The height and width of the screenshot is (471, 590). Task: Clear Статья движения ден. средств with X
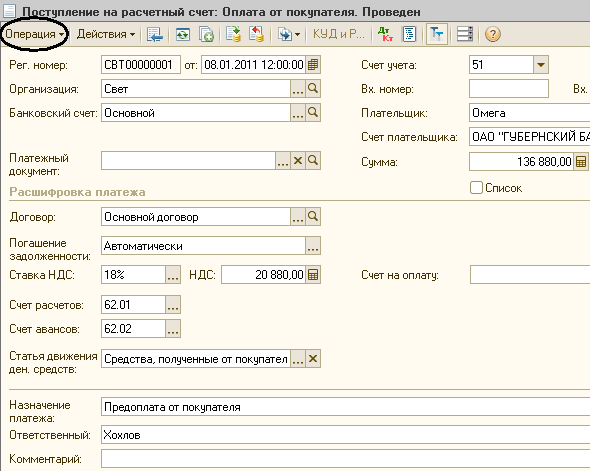click(313, 359)
